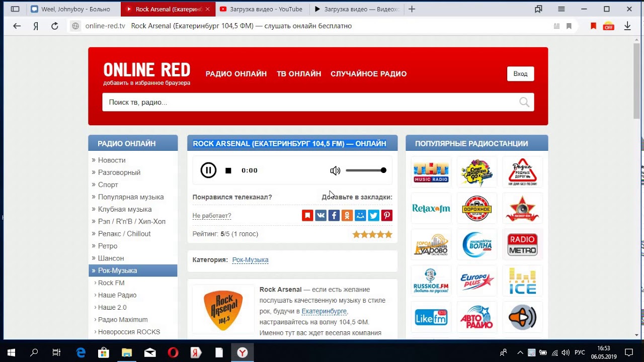
Task: Focus the 'Поиск тв, радио' search field
Action: tap(318, 102)
